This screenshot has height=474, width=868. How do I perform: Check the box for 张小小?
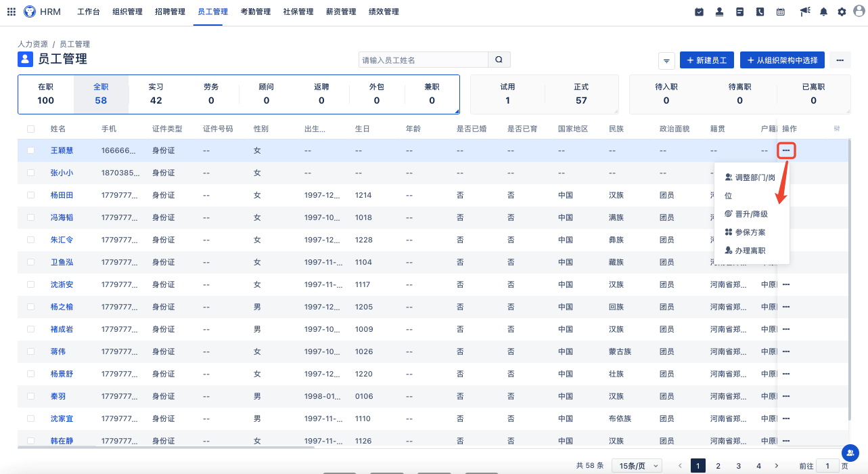[x=30, y=173]
